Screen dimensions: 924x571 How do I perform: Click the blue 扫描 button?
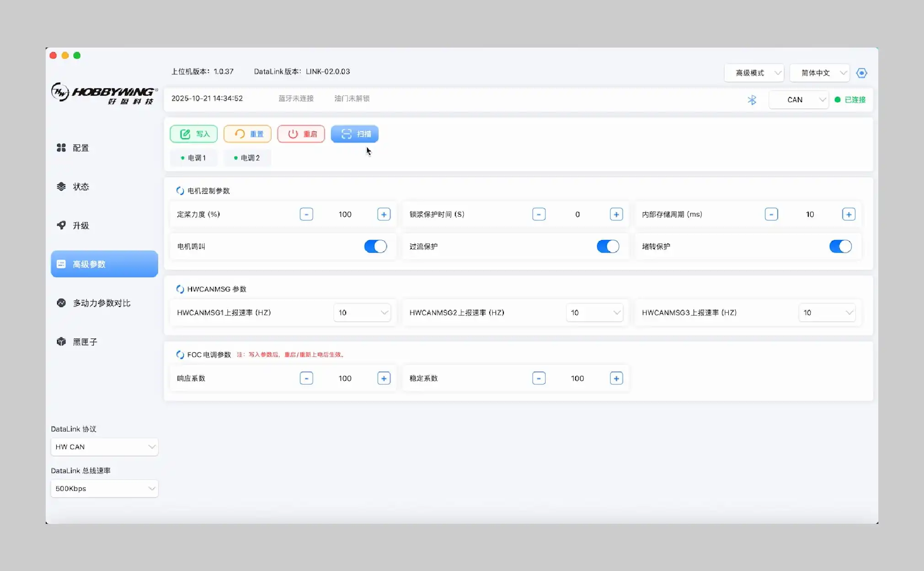355,134
